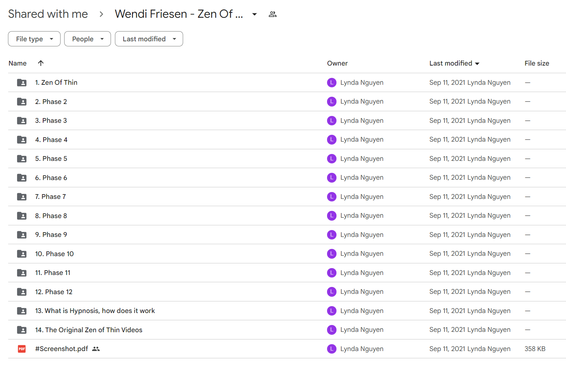Open the File type filter dropdown
The width and height of the screenshot is (566, 392).
[x=34, y=39]
